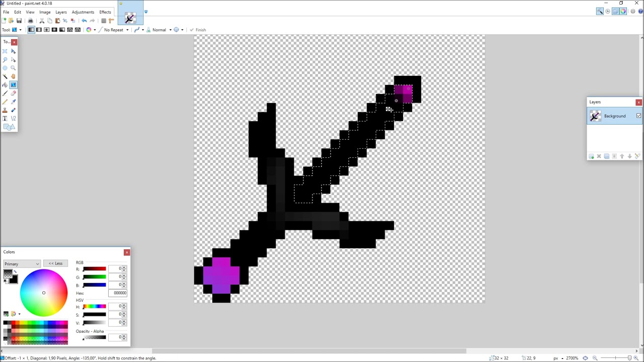This screenshot has width=644, height=362.
Task: Select the Move Selection tool
Action: 14,59
